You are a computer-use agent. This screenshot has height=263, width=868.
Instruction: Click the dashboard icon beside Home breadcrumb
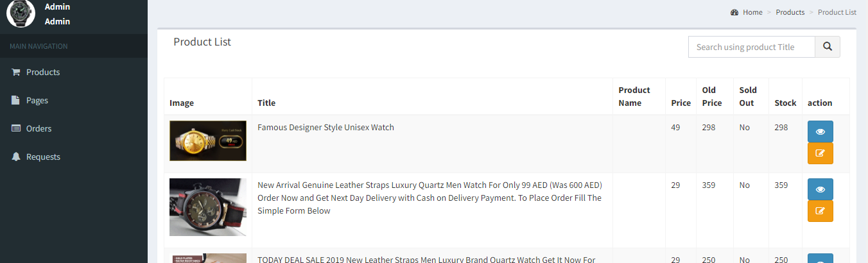[x=734, y=12]
